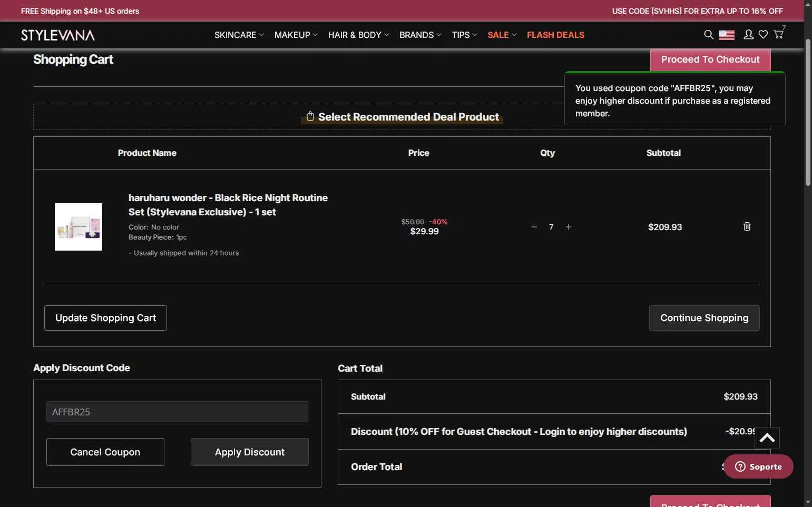Expand the Makeup menu
This screenshot has width=812, height=507.
click(x=296, y=35)
